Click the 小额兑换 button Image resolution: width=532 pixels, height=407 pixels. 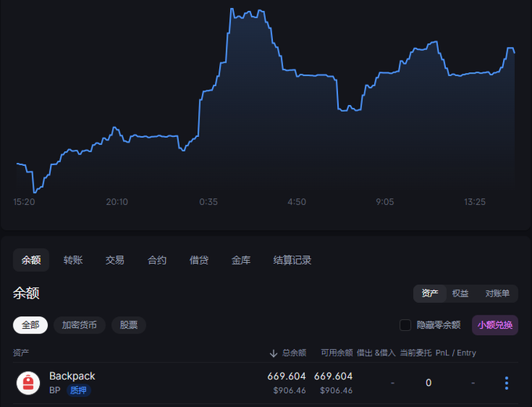click(495, 325)
